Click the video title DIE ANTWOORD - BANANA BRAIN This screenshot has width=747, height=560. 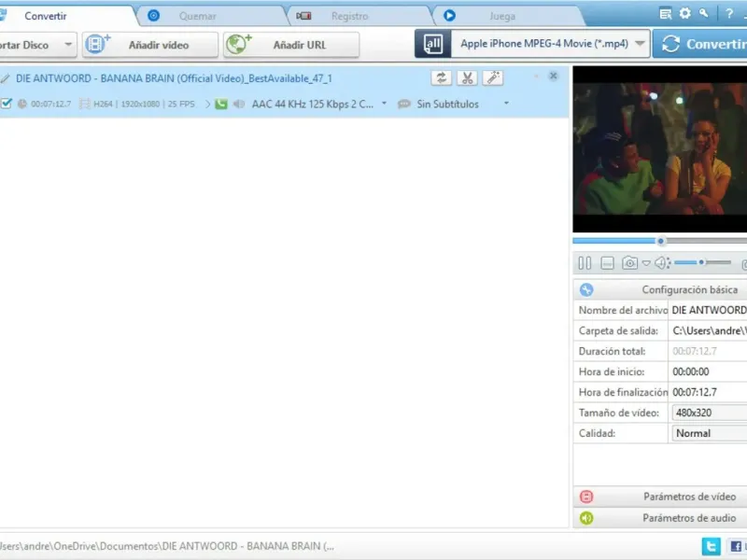pyautogui.click(x=174, y=78)
